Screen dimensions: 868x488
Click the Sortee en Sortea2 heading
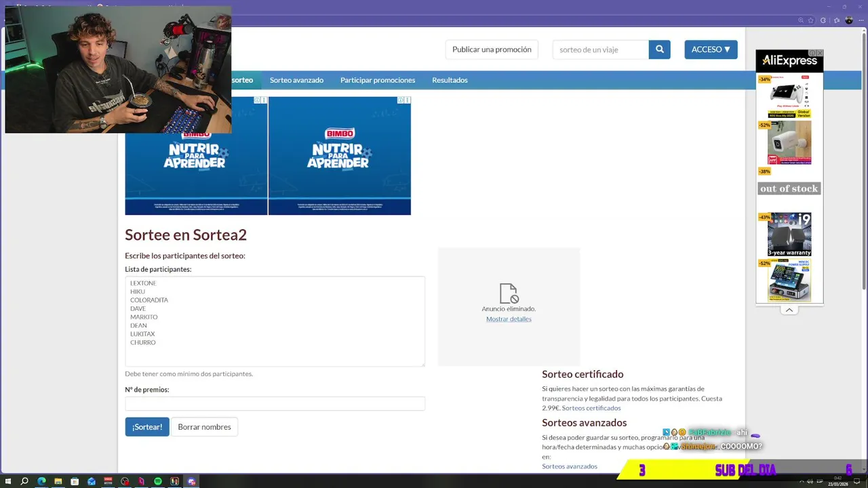[x=186, y=235]
